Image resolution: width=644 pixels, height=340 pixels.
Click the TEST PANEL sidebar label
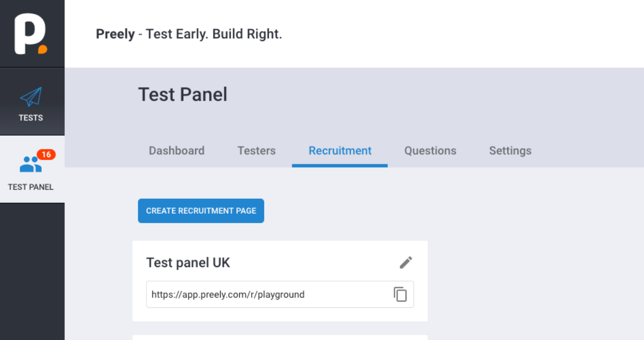(30, 187)
